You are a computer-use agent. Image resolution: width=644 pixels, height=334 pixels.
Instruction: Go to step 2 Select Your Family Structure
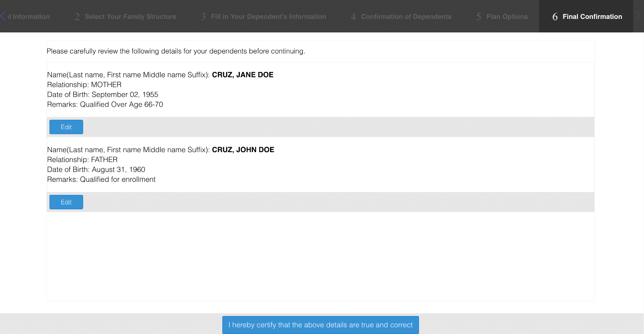125,17
